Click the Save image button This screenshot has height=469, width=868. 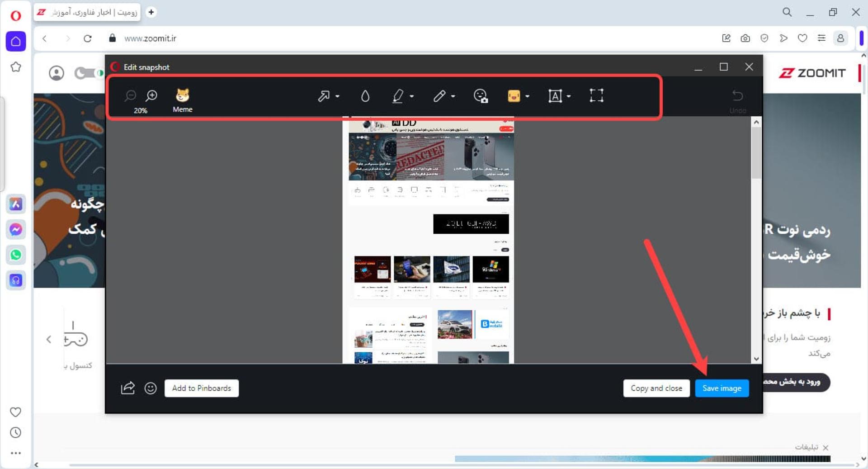[x=722, y=388]
